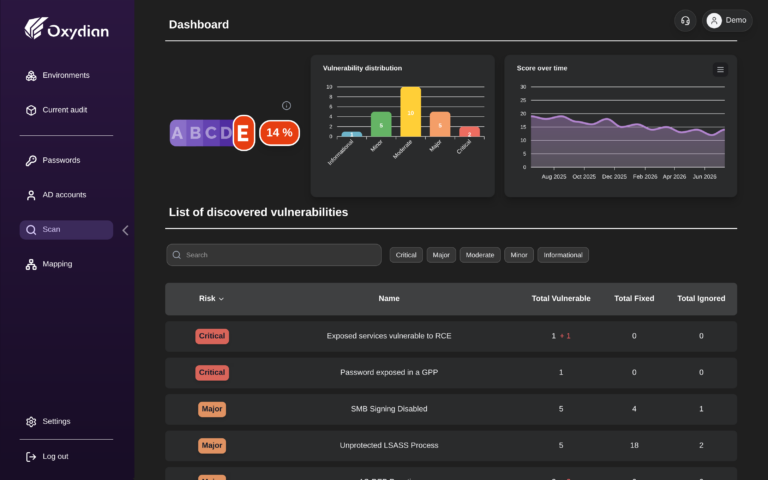Toggle the Moderate filter chip

coord(480,255)
